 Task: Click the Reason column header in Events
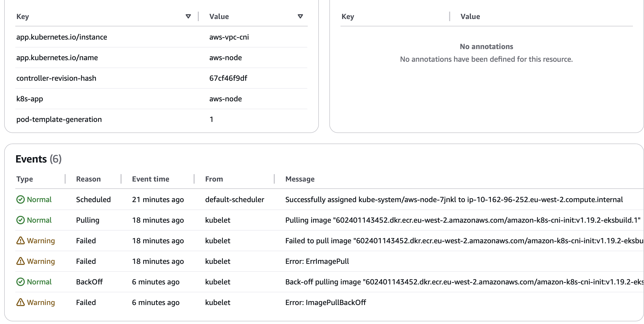pyautogui.click(x=88, y=179)
